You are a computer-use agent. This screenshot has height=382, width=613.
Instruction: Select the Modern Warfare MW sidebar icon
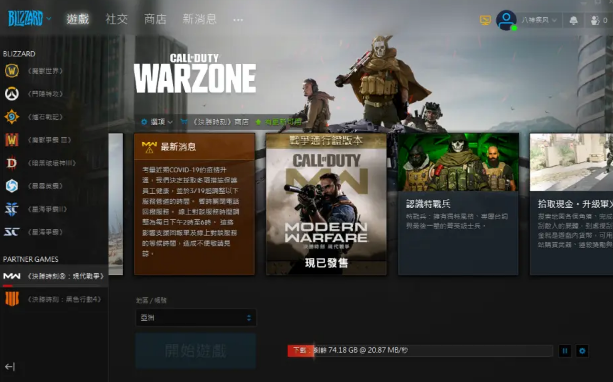tap(12, 276)
